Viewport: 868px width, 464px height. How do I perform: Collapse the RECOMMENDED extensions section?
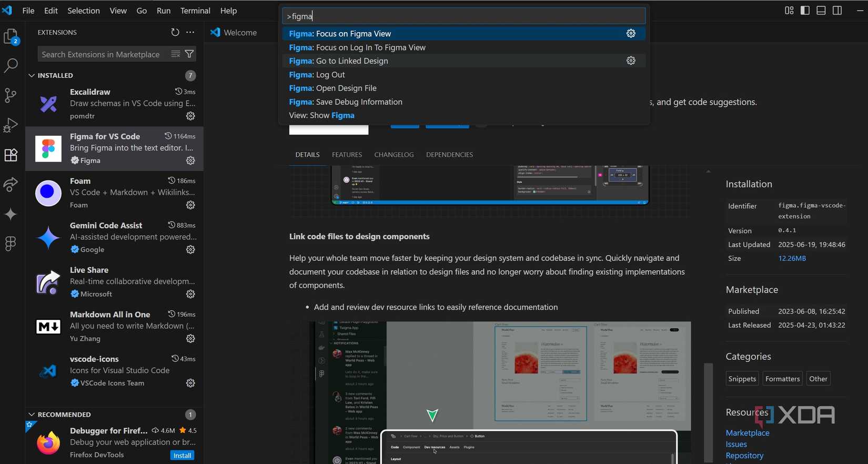click(32, 415)
